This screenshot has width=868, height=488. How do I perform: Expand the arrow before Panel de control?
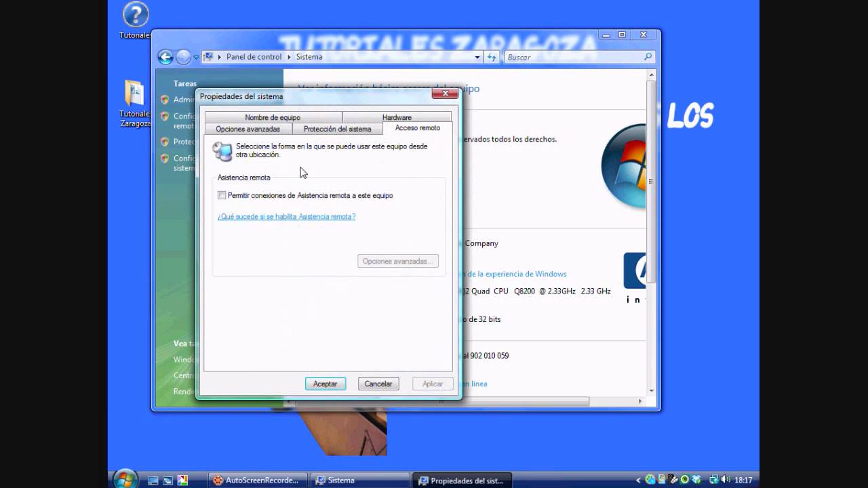[220, 57]
